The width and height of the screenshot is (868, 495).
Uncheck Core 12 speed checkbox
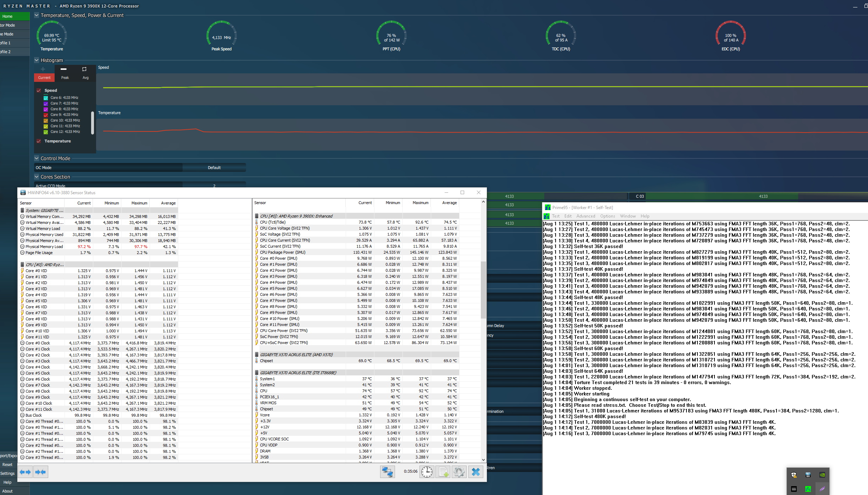tap(46, 132)
